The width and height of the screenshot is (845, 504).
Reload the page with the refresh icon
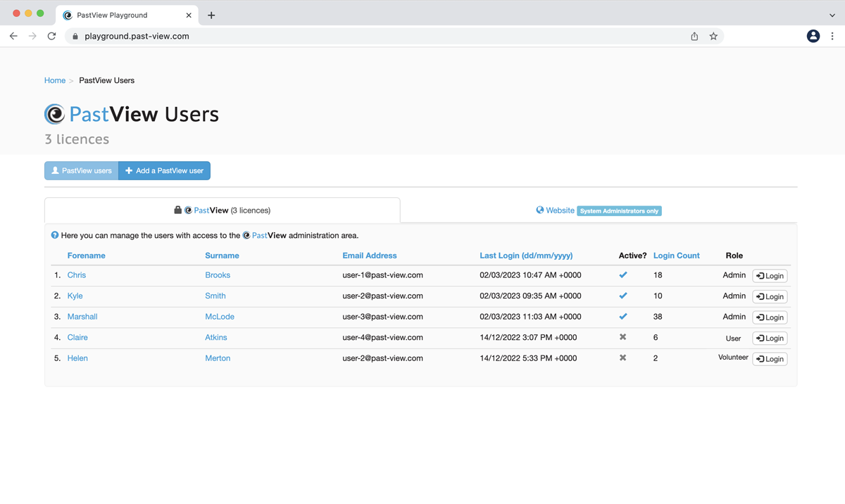click(51, 36)
